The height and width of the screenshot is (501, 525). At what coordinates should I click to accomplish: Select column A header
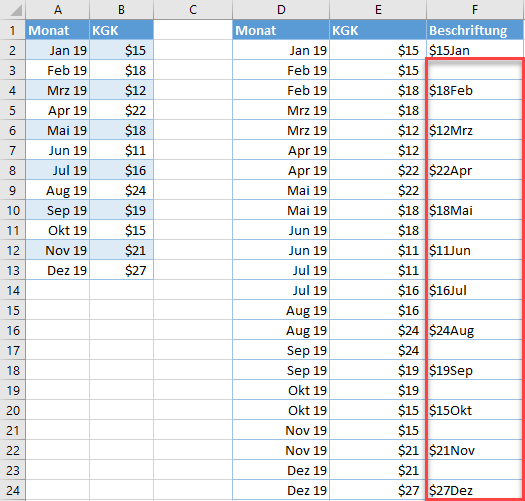tap(58, 9)
